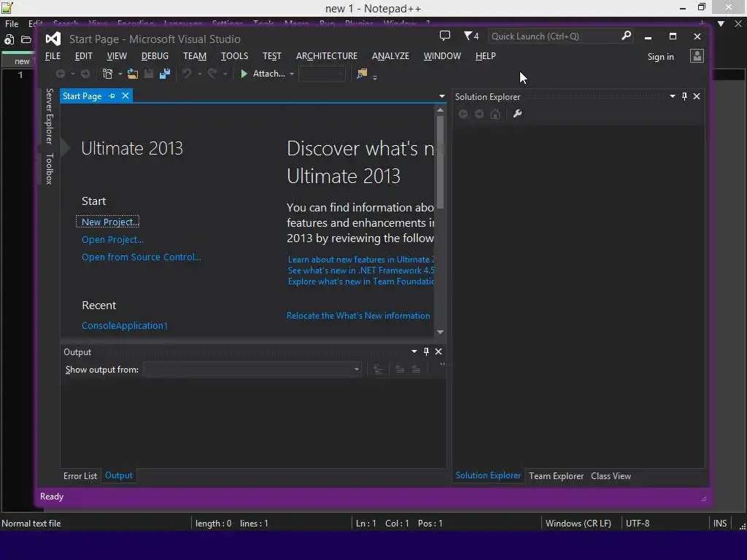This screenshot has width=747, height=560.
Task: Click the Output panel previous message icon
Action: pos(400,369)
